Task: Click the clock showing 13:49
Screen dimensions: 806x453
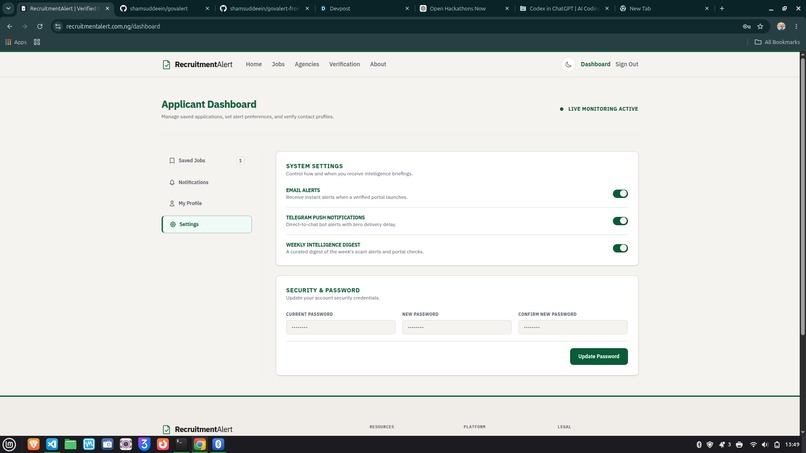Action: pos(792,444)
